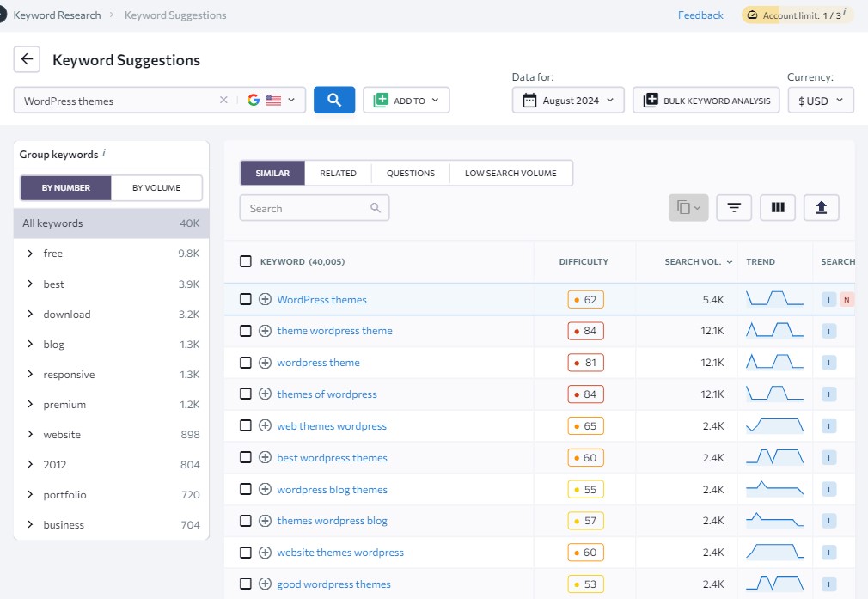Open the August 2024 date dropdown

pyautogui.click(x=569, y=101)
